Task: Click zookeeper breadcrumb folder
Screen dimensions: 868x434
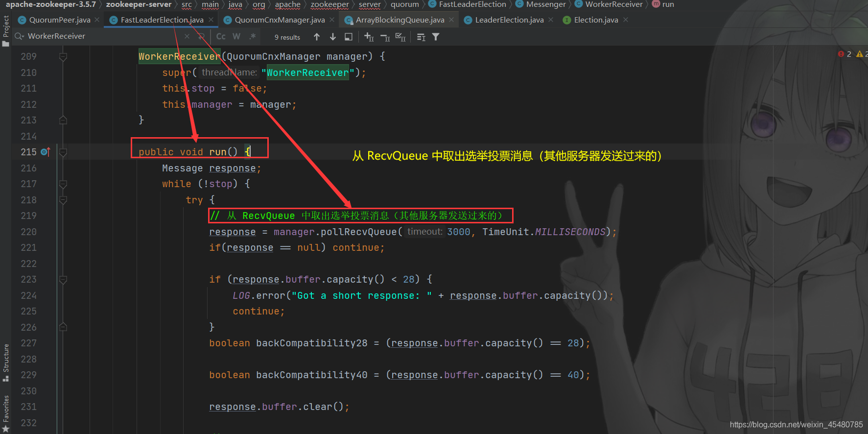Action: point(329,4)
